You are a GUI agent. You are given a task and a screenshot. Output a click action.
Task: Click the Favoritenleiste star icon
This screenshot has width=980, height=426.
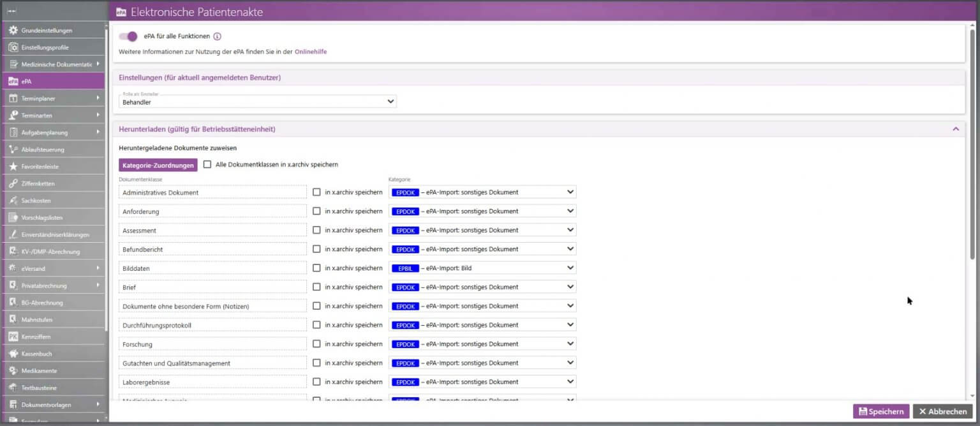click(x=13, y=167)
